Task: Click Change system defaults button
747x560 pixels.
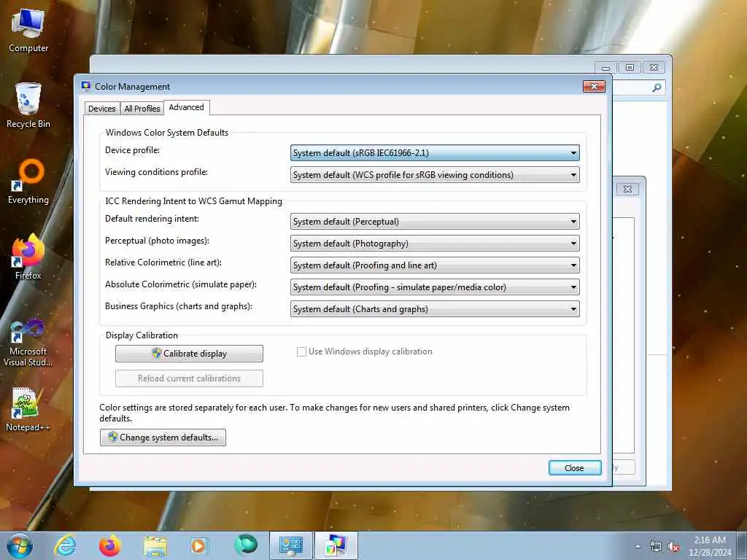Action: [163, 437]
